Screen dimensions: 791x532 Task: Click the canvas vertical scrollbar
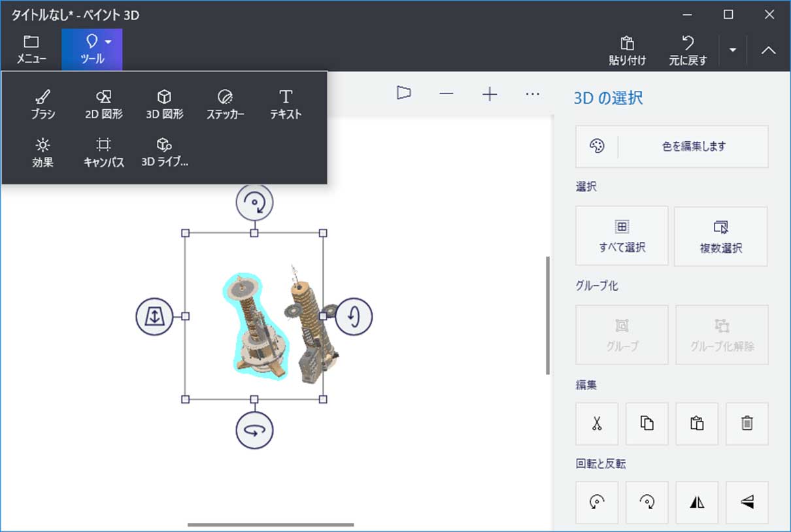point(548,316)
